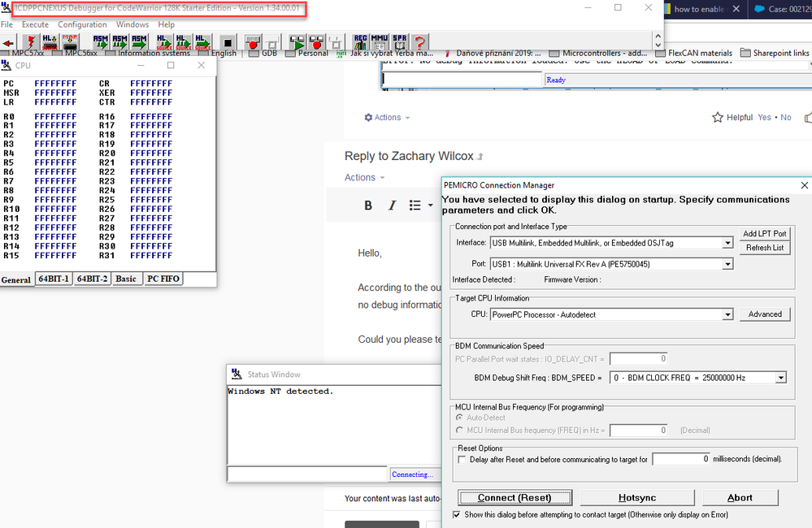812x528 pixels.
Task: Click the Hotsync button
Action: coord(637,497)
